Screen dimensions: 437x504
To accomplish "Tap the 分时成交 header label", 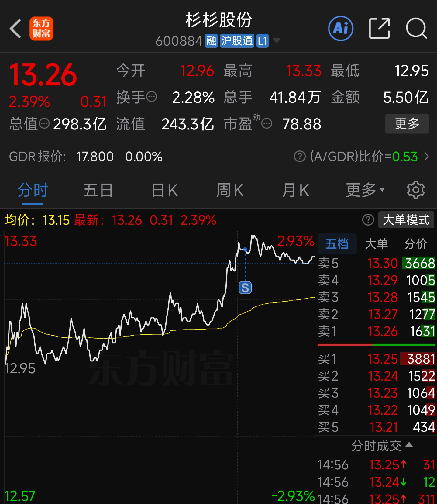I will pyautogui.click(x=377, y=446).
